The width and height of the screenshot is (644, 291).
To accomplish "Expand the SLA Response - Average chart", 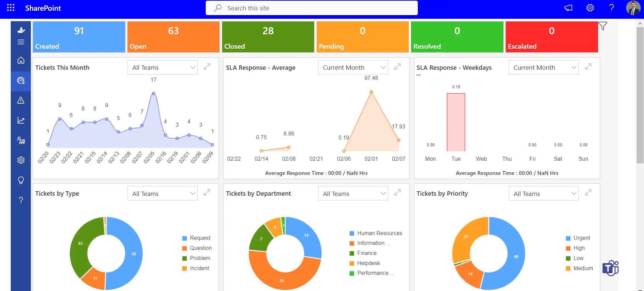I will [x=398, y=66].
